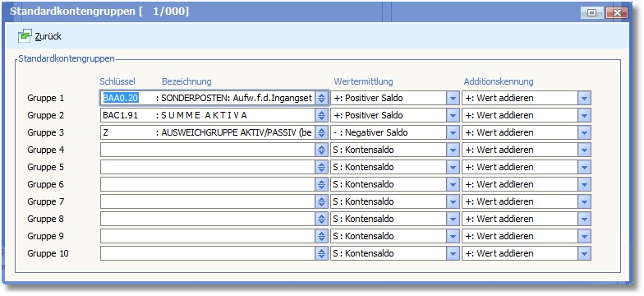The image size is (644, 296).
Task: Click the SUMME AKTIVA field in Gruppe 2
Action: click(208, 115)
